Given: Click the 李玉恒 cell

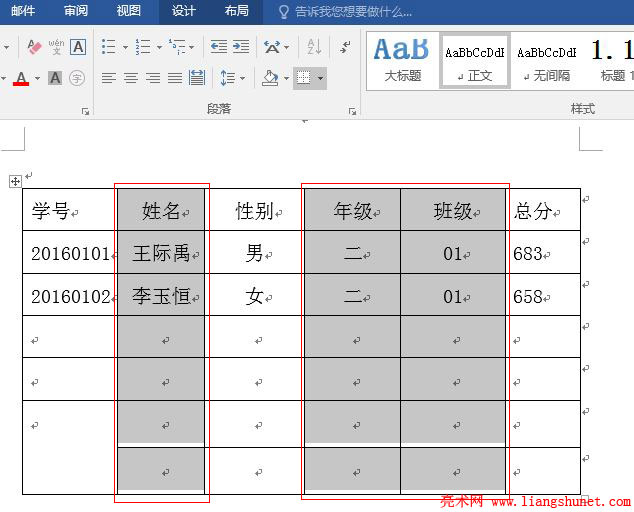Looking at the screenshot, I should pos(161,295).
